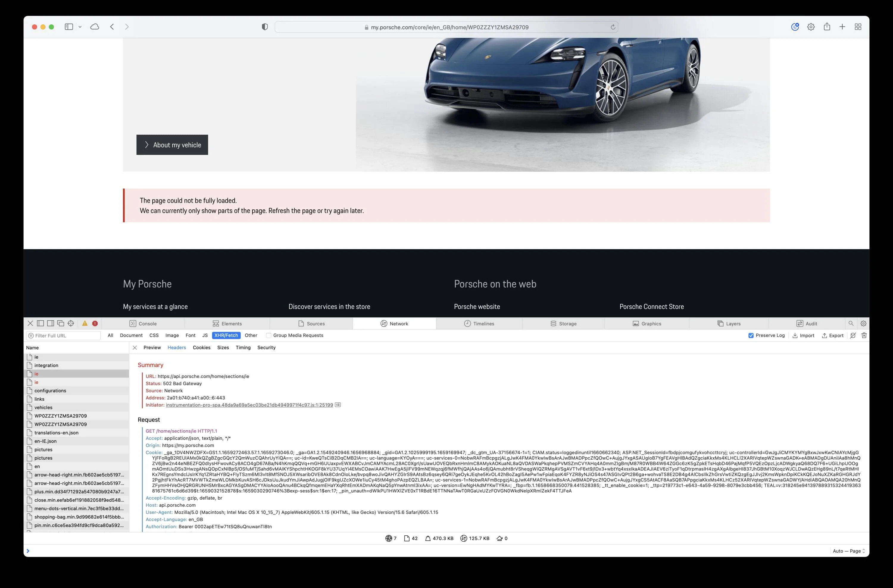Switch to the Sources tab
The width and height of the screenshot is (893, 588).
coord(311,324)
